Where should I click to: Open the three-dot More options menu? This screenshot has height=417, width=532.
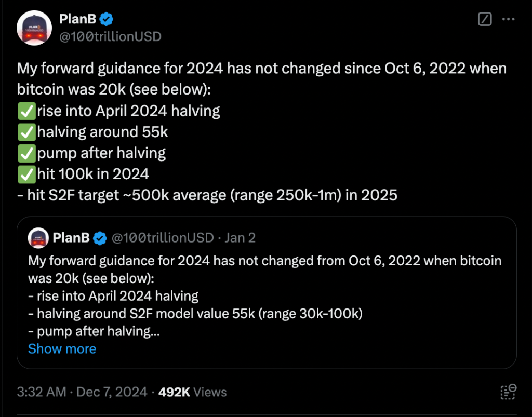click(508, 20)
